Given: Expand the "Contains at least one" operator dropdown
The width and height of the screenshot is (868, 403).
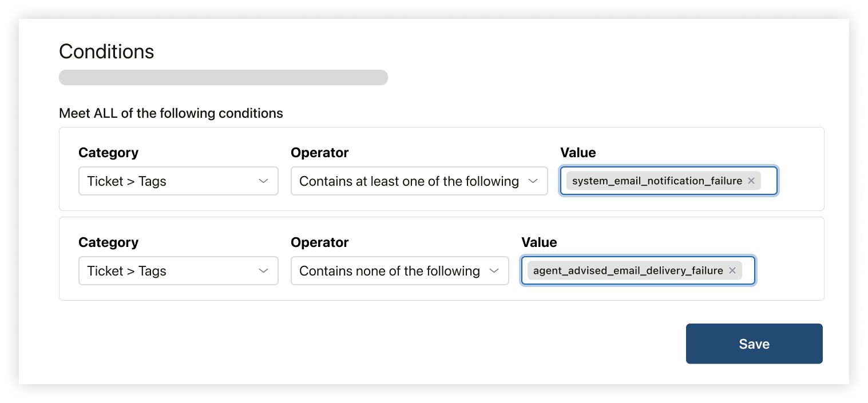Looking at the screenshot, I should [x=419, y=181].
